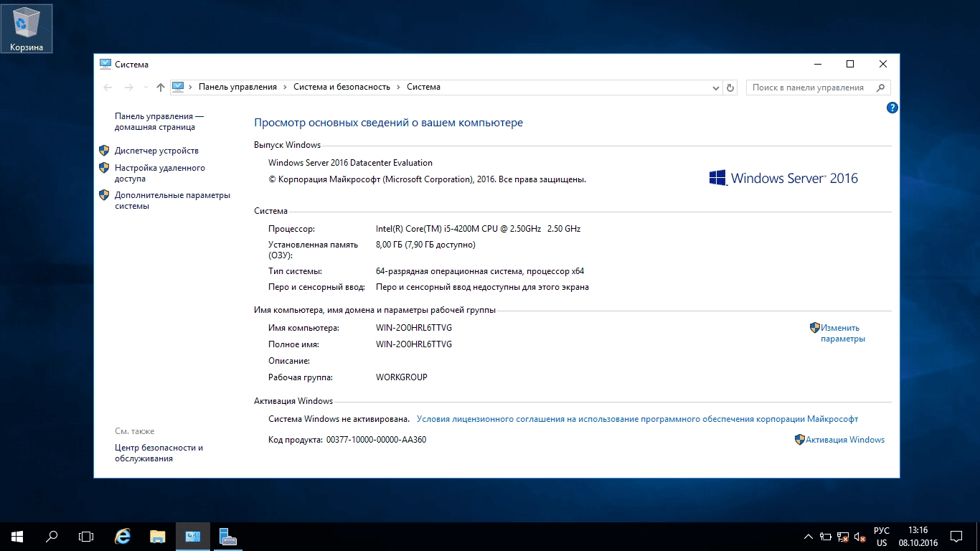980x551 pixels.
Task: Select Windows Server 2016 Datacenter Evaluation text
Action: tap(350, 163)
